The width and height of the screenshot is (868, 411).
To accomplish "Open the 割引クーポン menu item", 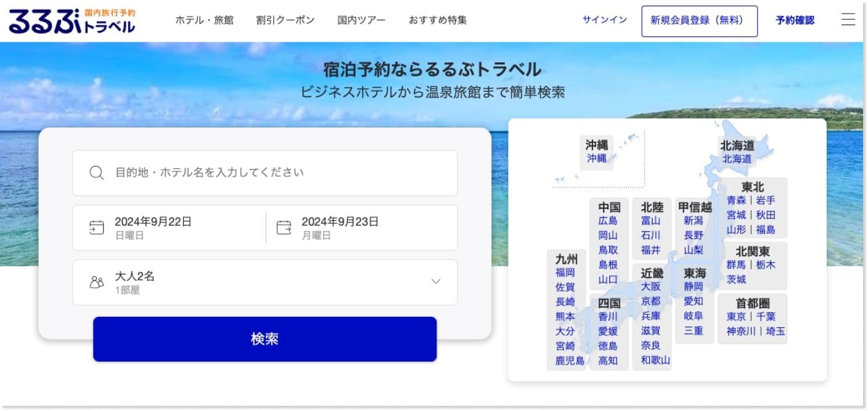I will 285,20.
